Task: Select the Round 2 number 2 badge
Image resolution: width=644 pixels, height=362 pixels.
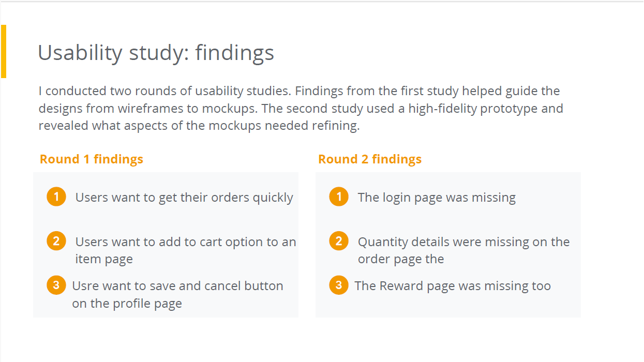Action: (x=339, y=241)
